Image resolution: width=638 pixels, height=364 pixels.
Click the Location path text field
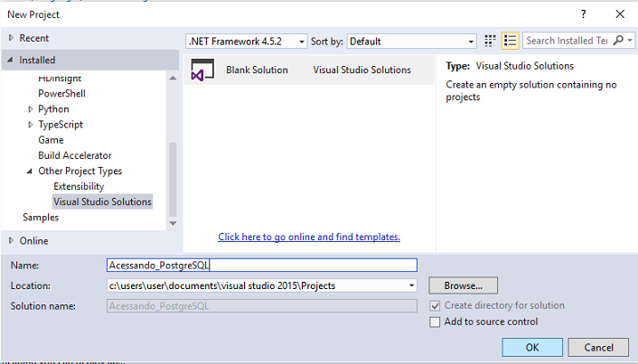(257, 285)
